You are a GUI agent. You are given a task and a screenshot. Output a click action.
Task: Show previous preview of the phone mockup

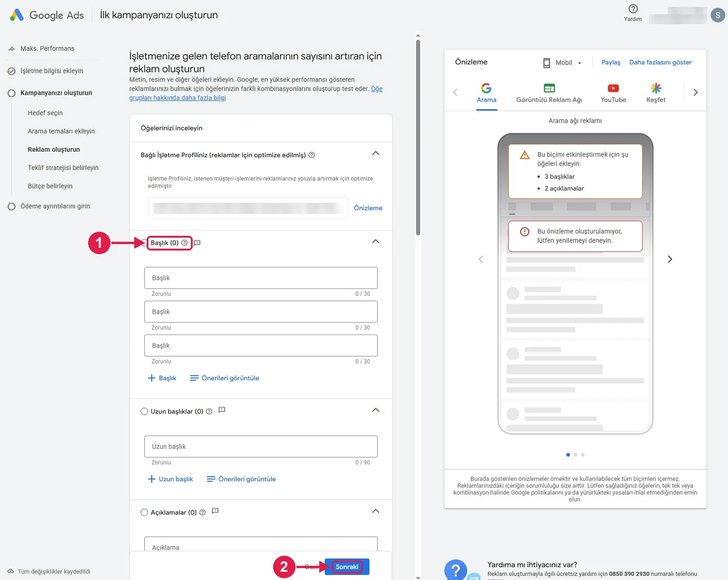(x=481, y=259)
